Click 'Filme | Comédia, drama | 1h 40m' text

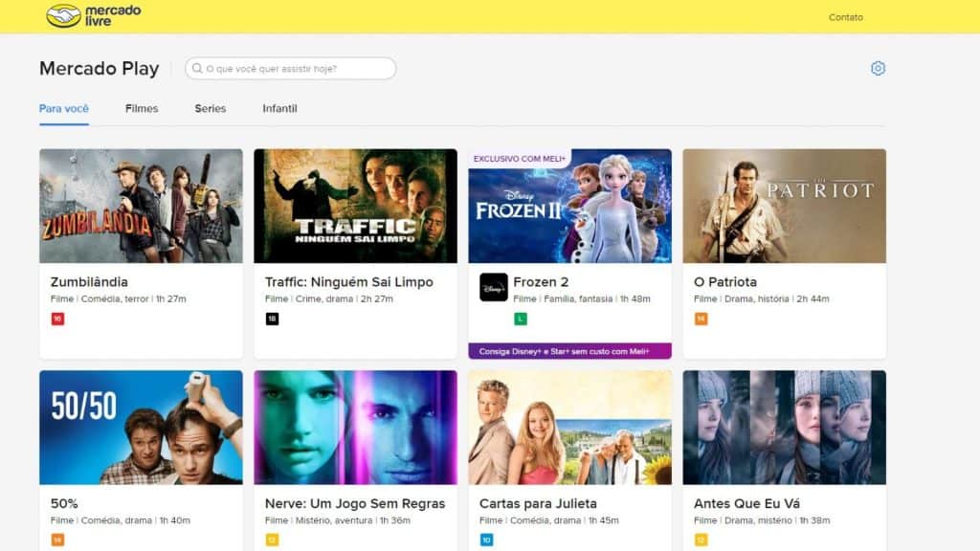tap(120, 520)
